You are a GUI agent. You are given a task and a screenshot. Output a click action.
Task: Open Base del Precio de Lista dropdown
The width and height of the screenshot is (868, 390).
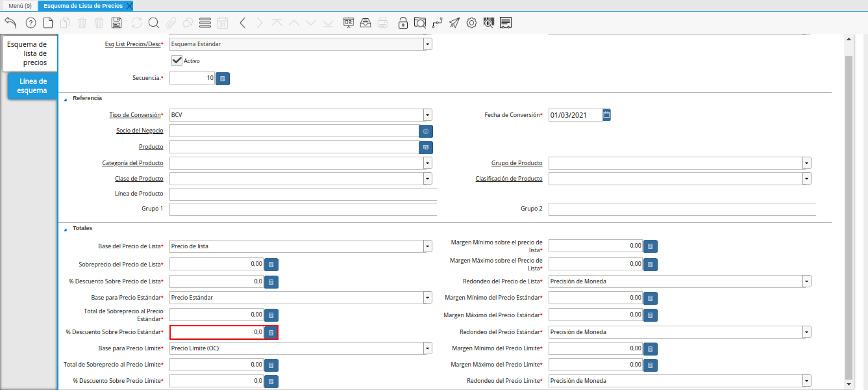[x=428, y=246]
